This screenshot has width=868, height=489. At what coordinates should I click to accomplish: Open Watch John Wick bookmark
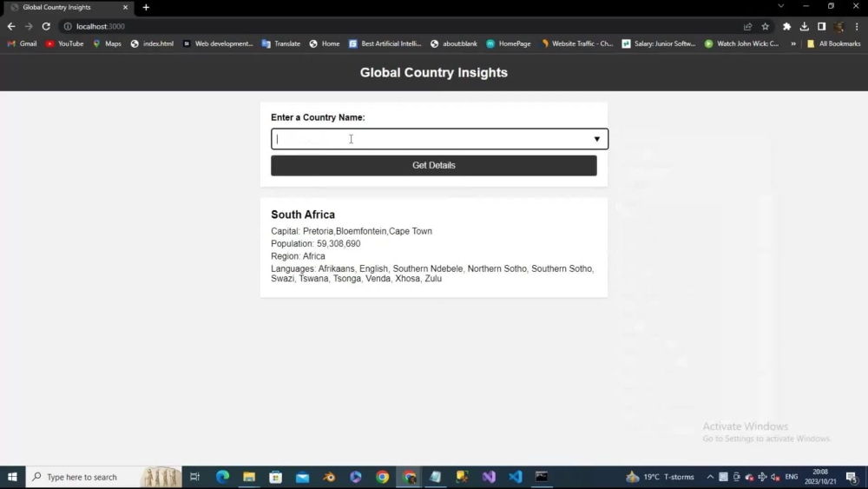pyautogui.click(x=742, y=43)
